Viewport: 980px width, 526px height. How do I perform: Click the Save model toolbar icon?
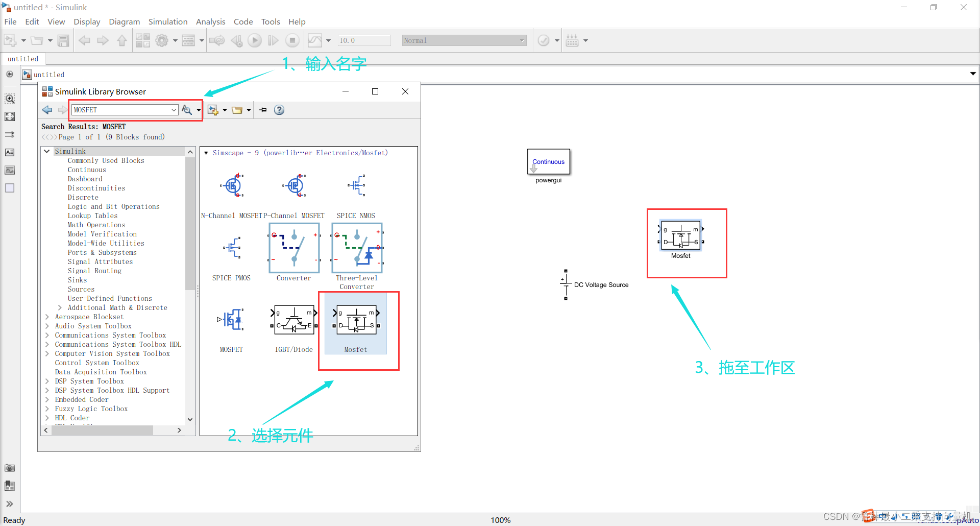(63, 40)
